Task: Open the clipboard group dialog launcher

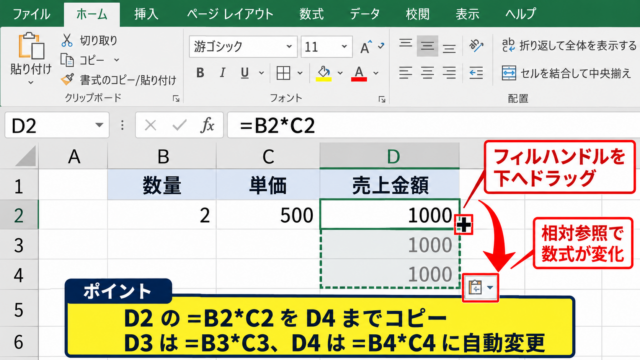Action: coord(176,99)
